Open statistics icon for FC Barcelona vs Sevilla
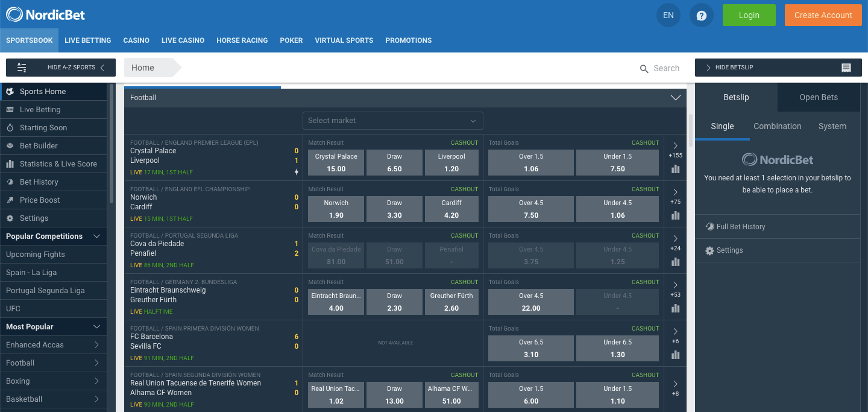The width and height of the screenshot is (868, 412). (675, 355)
